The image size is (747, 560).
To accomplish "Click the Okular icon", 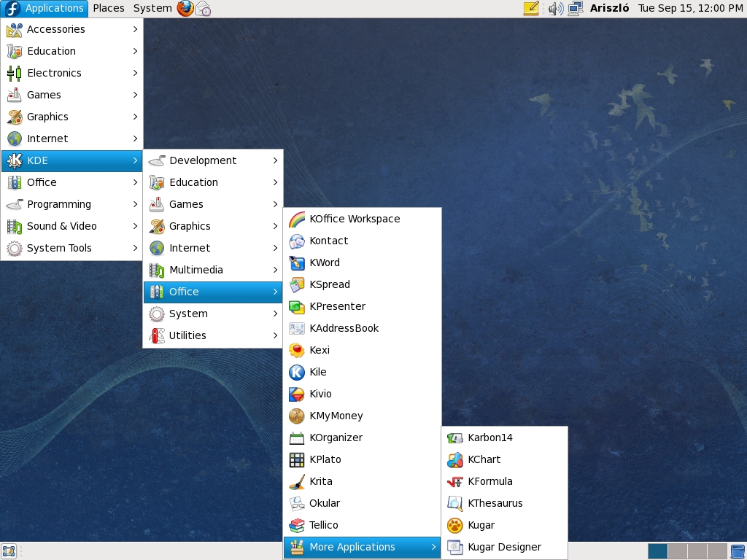I will coord(297,504).
